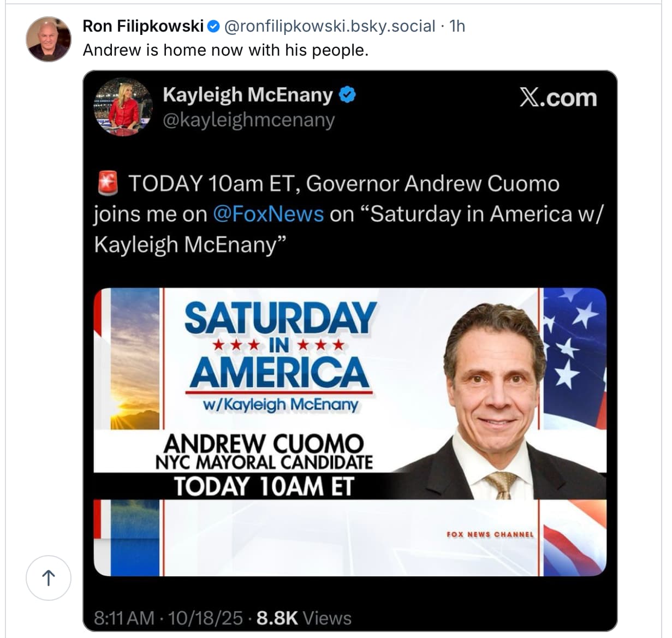Image resolution: width=672 pixels, height=638 pixels.
Task: Open Ron Filipkowski's profile avatar
Action: click(49, 39)
